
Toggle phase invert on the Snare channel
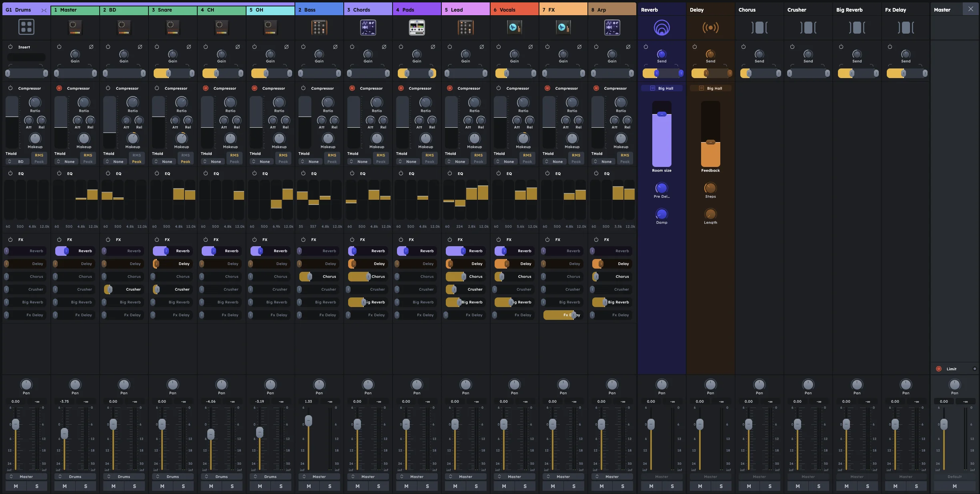pos(188,46)
